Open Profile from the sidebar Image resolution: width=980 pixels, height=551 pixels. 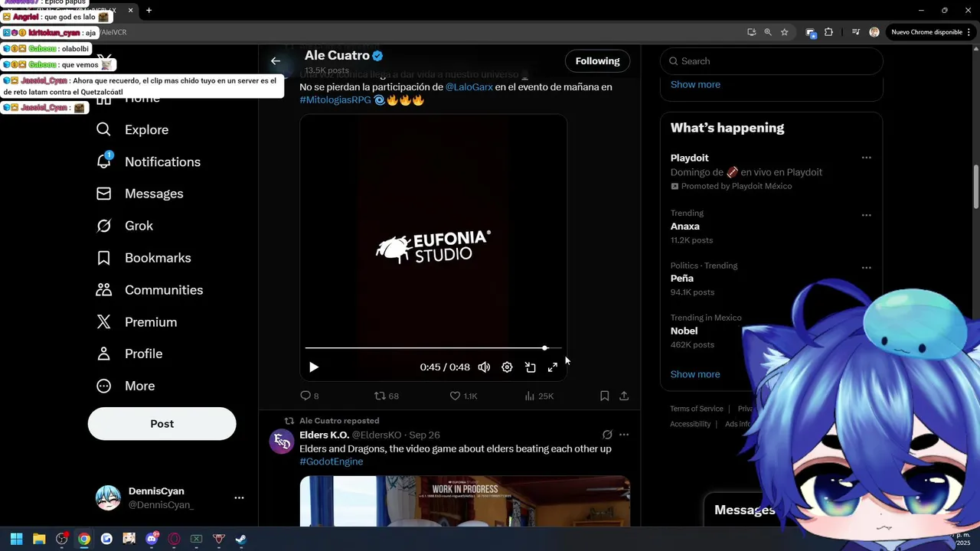pos(129,354)
